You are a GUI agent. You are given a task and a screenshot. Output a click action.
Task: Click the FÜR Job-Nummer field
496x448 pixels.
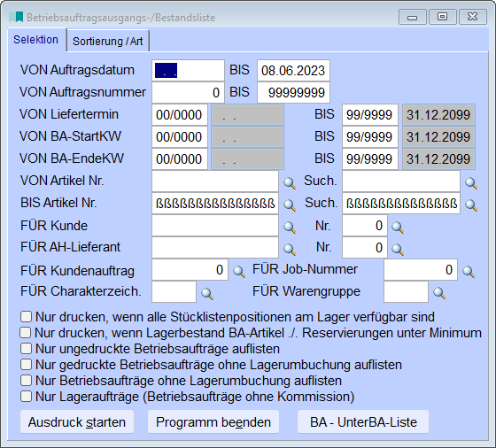pyautogui.click(x=421, y=269)
